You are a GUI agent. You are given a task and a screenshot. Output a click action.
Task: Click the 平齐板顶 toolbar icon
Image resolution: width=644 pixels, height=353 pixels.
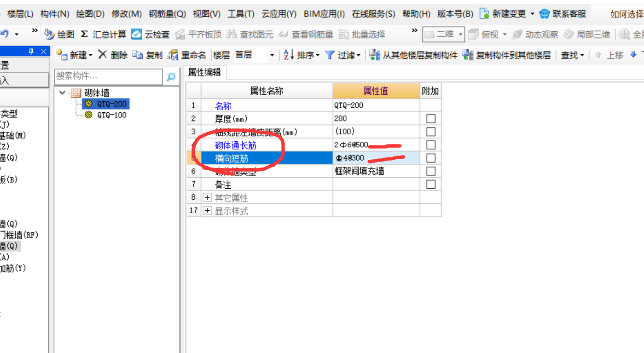[180, 34]
